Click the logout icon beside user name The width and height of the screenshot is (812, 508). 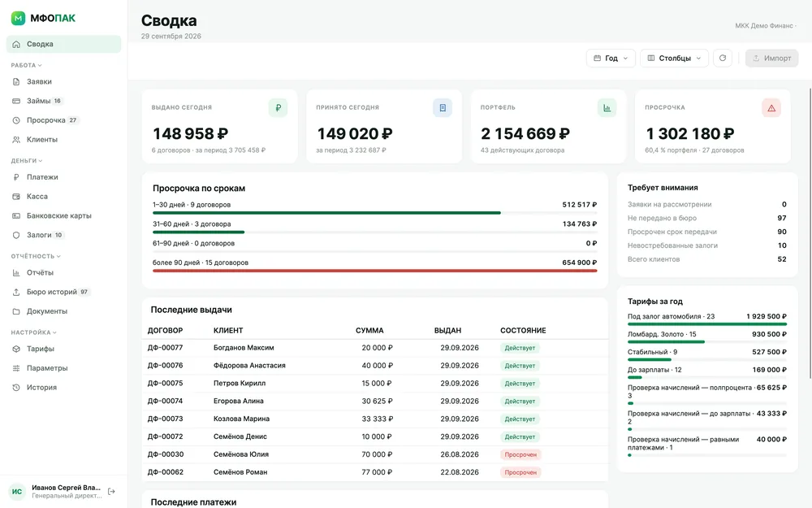[x=111, y=492]
